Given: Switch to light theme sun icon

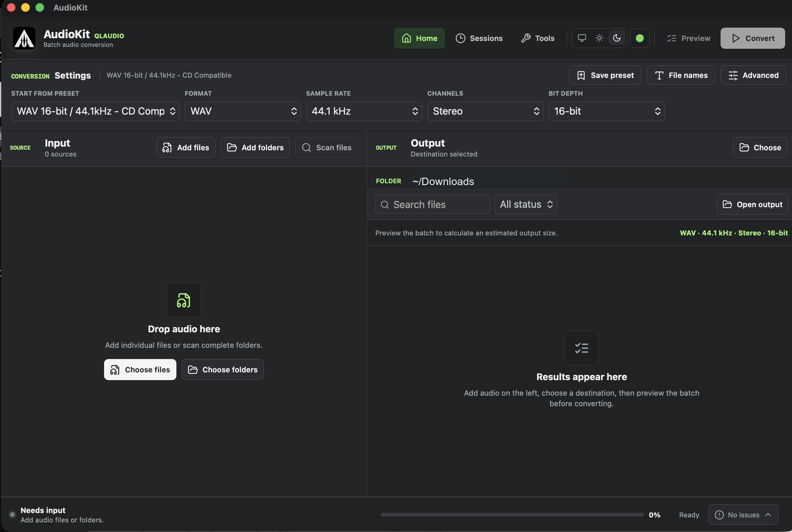Looking at the screenshot, I should (599, 38).
